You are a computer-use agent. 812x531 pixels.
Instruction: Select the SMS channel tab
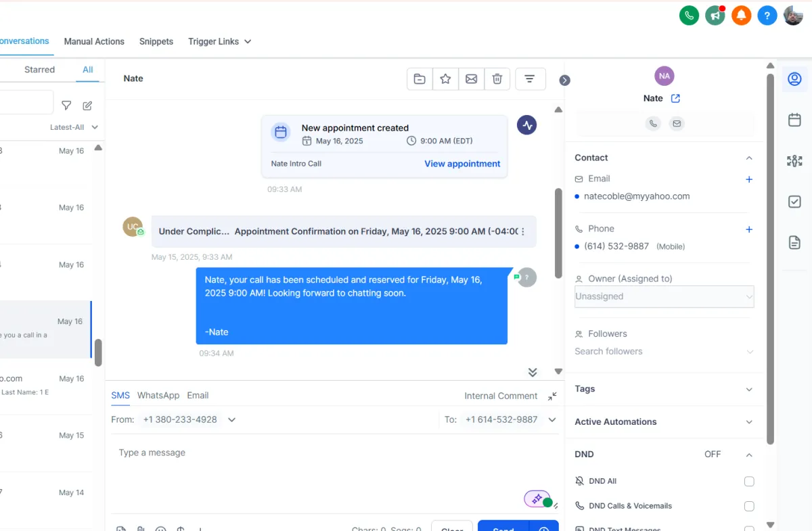[x=120, y=396]
